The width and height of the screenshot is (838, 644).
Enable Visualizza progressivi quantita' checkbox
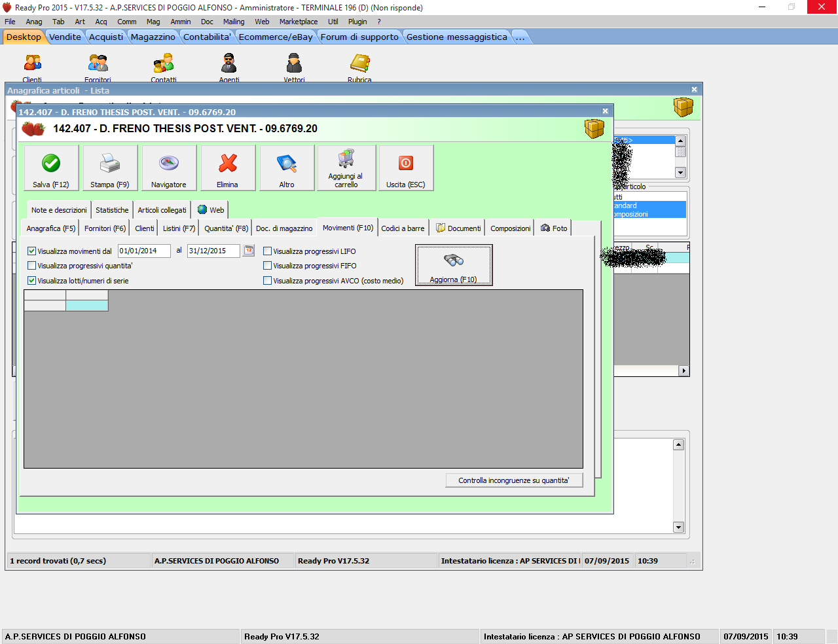(x=31, y=266)
